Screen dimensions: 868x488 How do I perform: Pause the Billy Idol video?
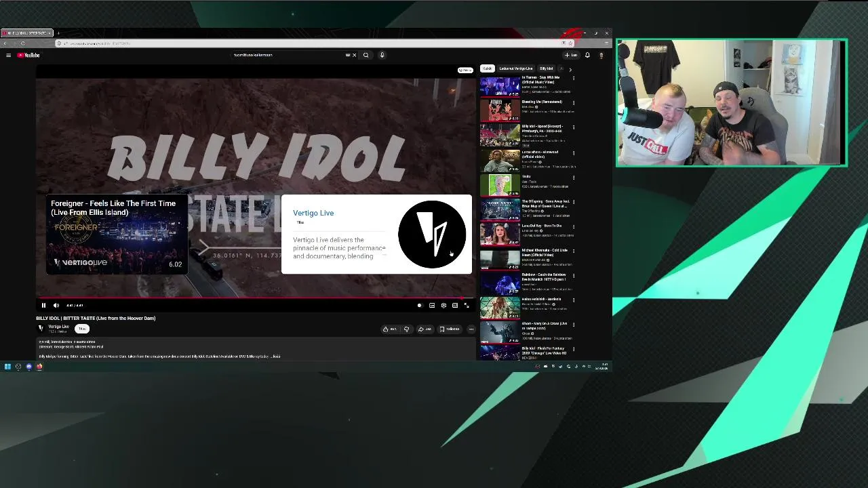[x=43, y=305]
